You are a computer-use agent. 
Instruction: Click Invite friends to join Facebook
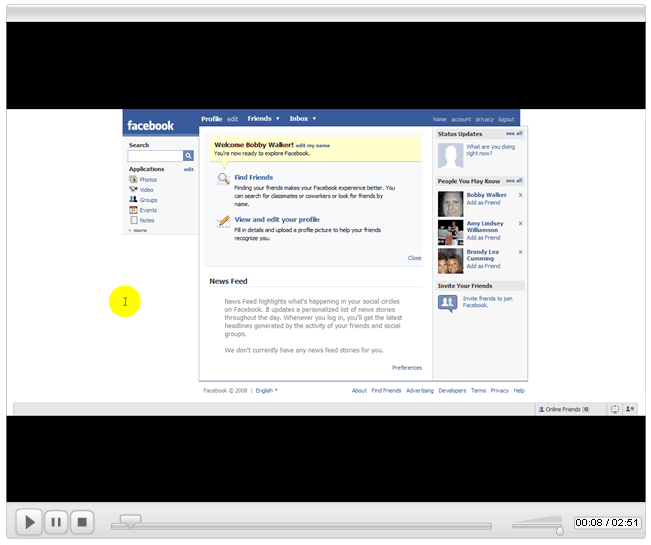pyautogui.click(x=487, y=302)
